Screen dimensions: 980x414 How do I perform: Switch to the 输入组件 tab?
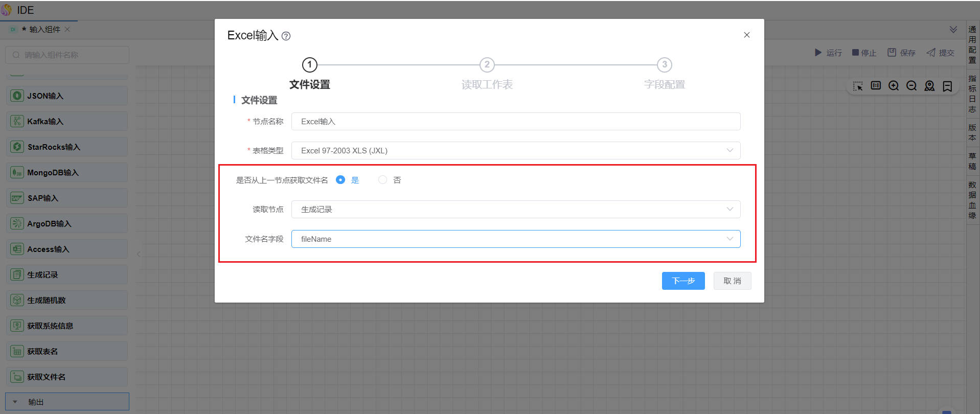44,30
